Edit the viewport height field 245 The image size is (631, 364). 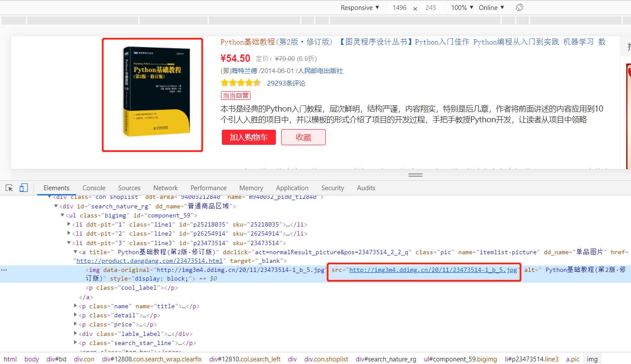point(431,7)
